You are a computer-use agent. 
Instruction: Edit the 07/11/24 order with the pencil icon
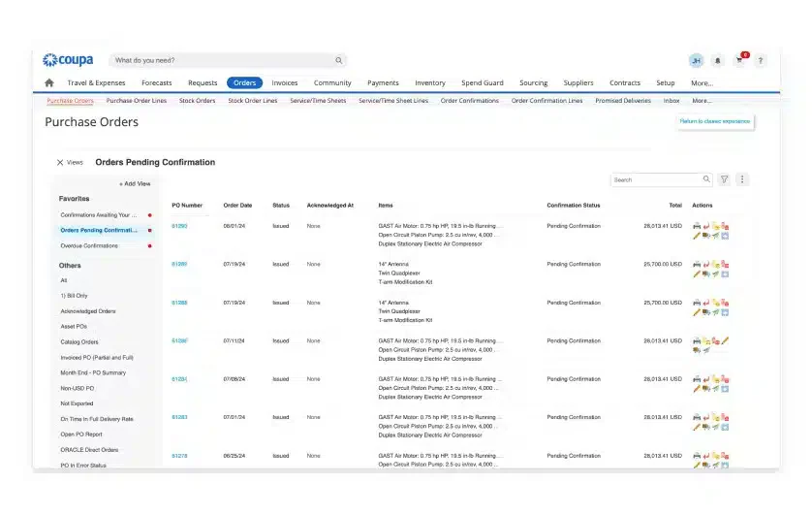click(x=725, y=341)
